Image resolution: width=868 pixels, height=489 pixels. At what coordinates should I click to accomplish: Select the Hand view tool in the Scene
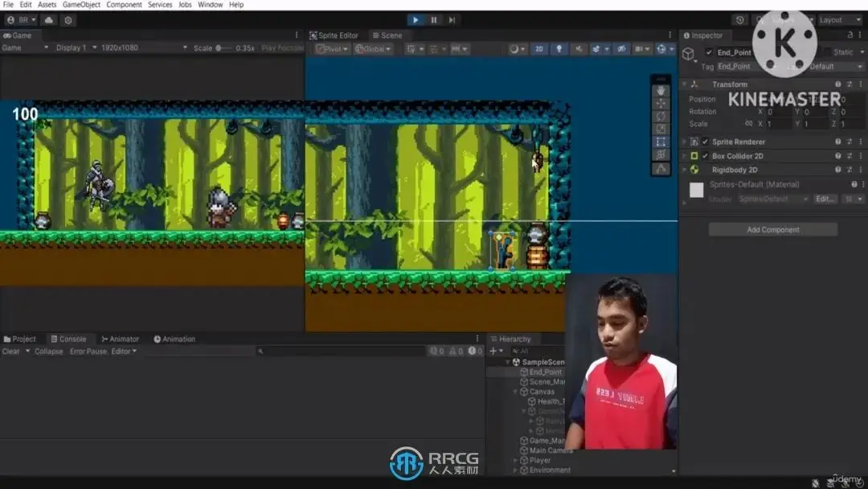coord(661,90)
